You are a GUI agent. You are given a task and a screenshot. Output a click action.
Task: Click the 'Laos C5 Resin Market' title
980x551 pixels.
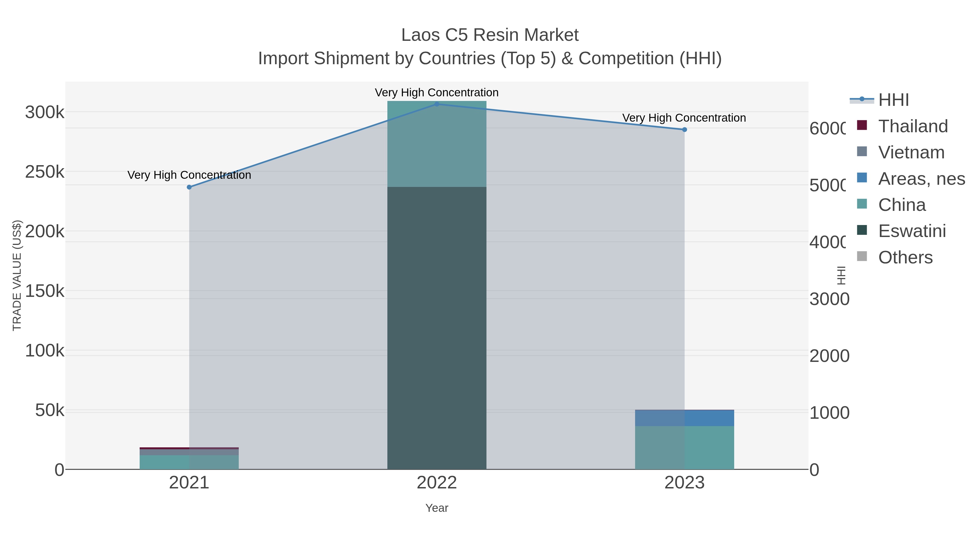point(490,35)
